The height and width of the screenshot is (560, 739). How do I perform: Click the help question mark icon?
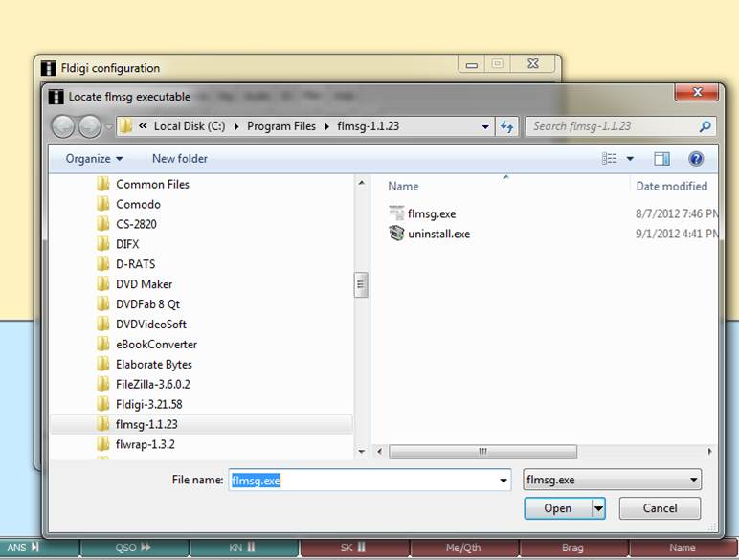tap(696, 159)
